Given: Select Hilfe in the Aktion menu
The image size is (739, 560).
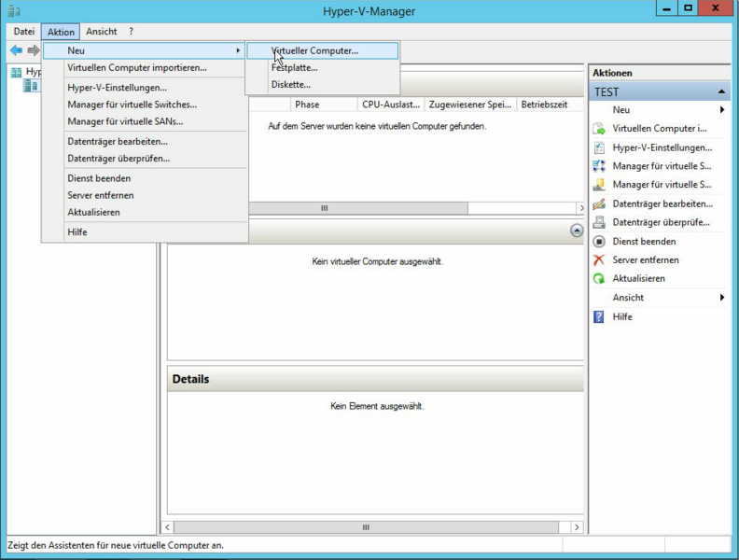Looking at the screenshot, I should [x=146, y=231].
